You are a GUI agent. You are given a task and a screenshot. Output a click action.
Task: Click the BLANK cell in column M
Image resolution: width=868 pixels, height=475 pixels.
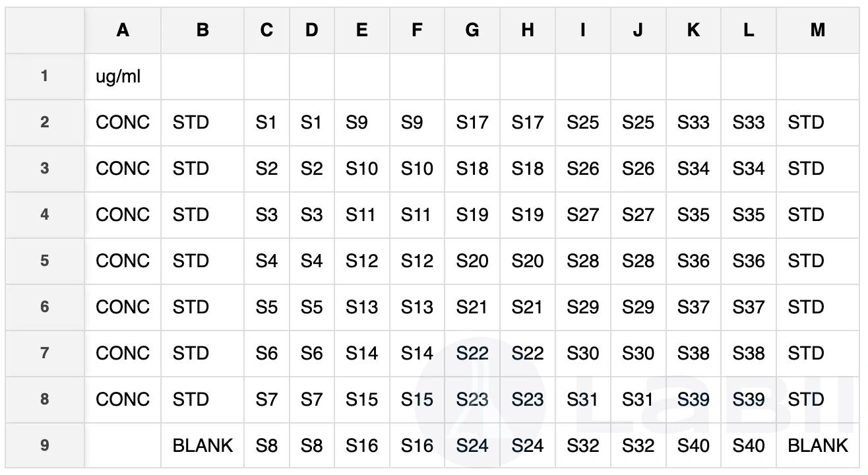[818, 445]
